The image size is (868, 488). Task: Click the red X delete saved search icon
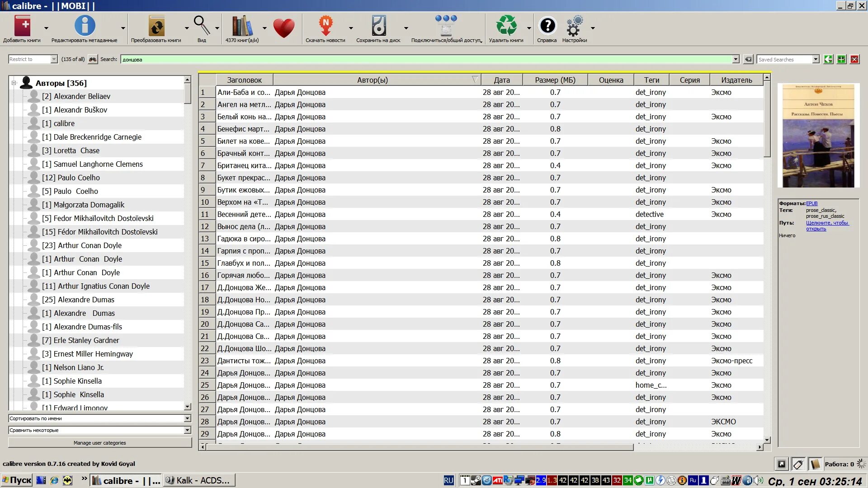(854, 59)
